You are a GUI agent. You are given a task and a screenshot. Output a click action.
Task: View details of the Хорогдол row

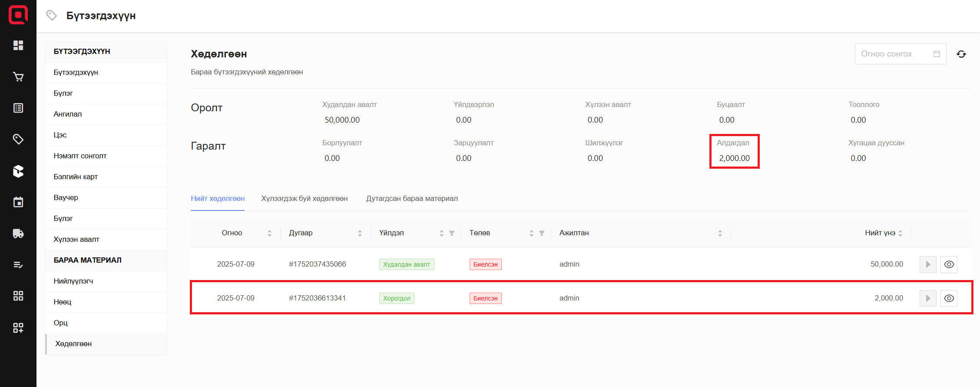[949, 298]
